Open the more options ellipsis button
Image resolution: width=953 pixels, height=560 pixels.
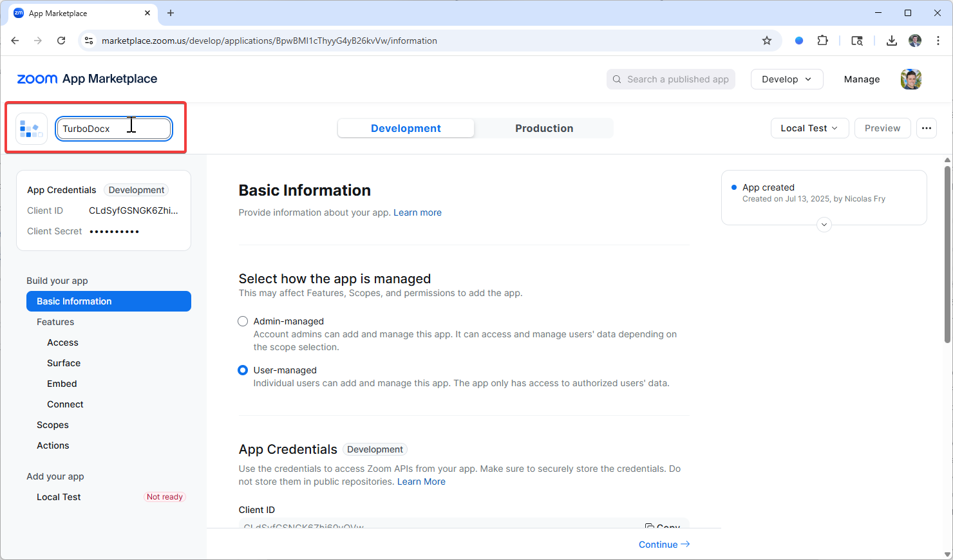coord(927,128)
